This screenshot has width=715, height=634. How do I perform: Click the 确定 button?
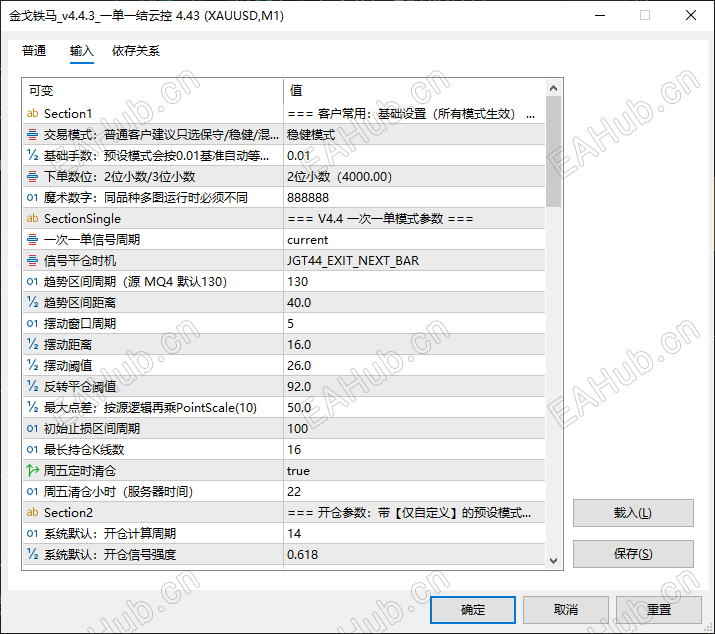point(473,610)
